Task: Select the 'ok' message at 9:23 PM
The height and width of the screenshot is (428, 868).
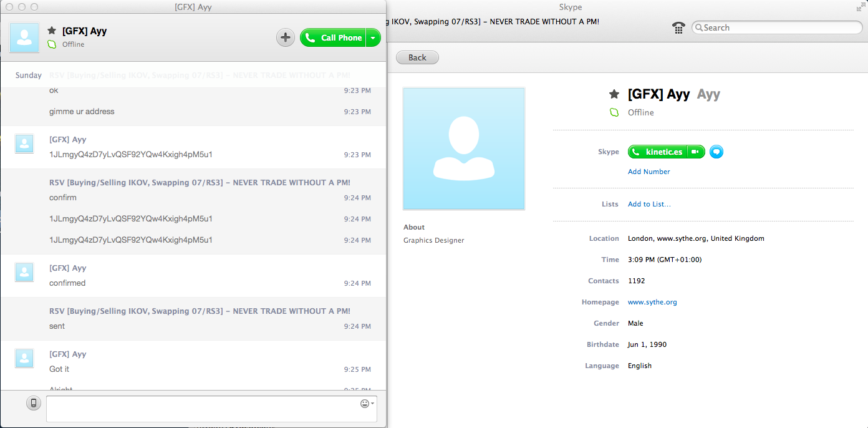Action: [x=54, y=90]
